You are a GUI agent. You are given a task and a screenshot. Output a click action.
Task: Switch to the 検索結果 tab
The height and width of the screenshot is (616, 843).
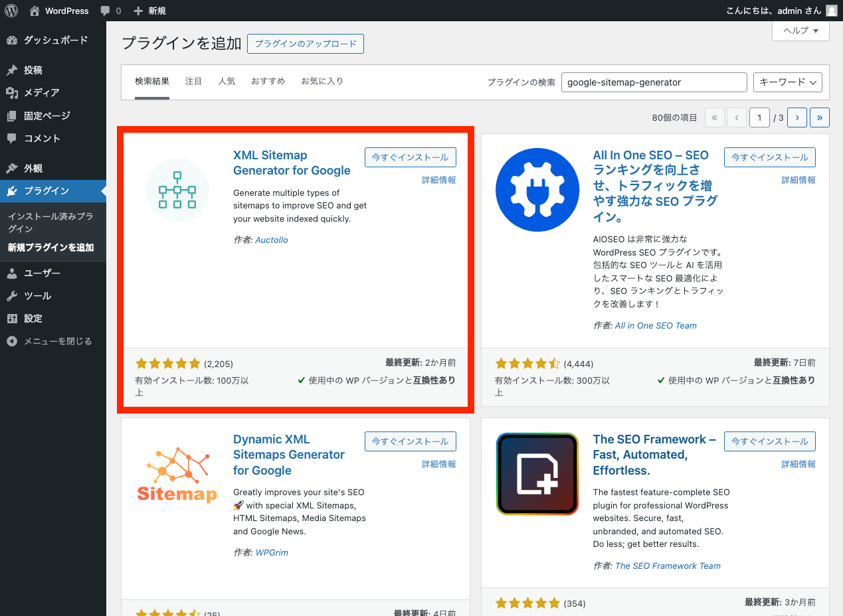click(152, 81)
